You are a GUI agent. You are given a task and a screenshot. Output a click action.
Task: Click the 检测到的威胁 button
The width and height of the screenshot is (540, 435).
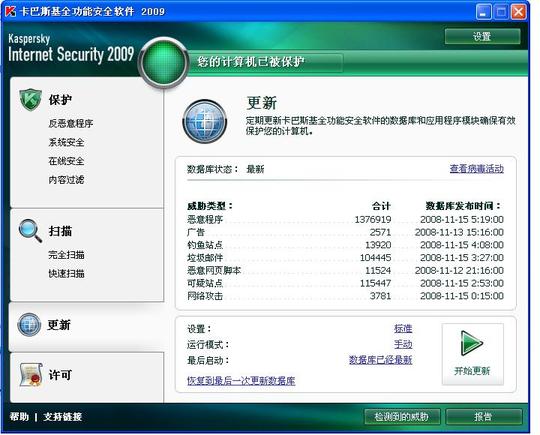pos(402,417)
